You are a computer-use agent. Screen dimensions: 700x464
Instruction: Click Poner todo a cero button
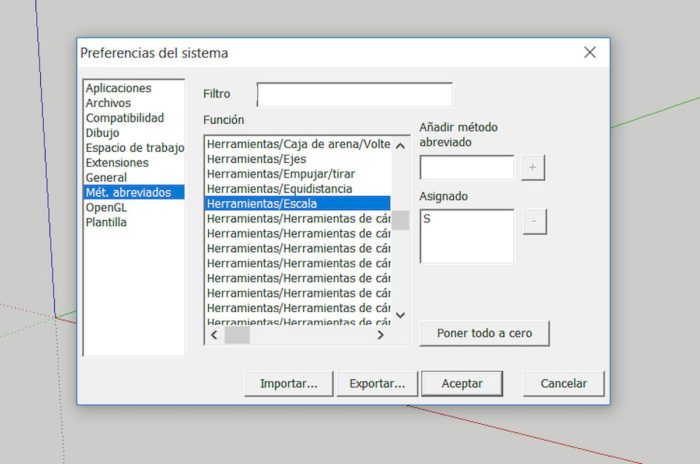(484, 333)
